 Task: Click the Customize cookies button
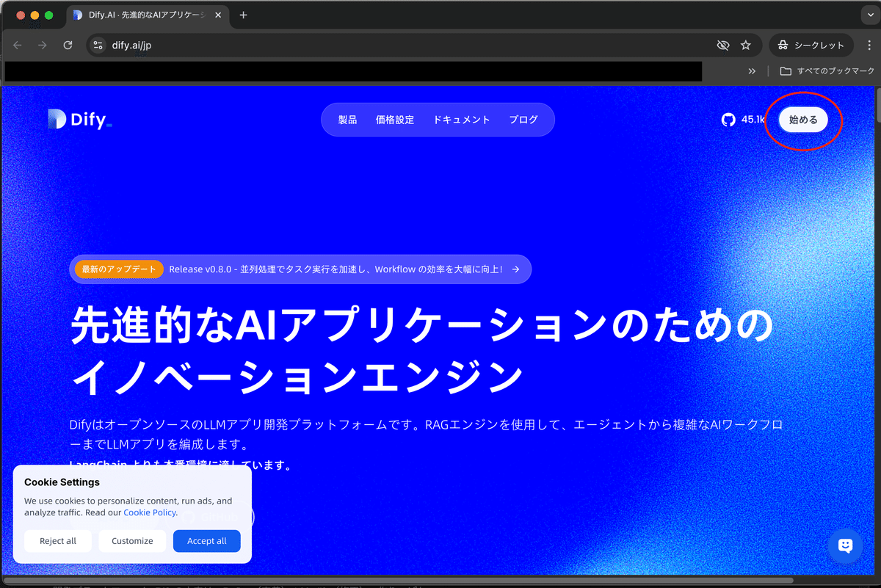(132, 541)
